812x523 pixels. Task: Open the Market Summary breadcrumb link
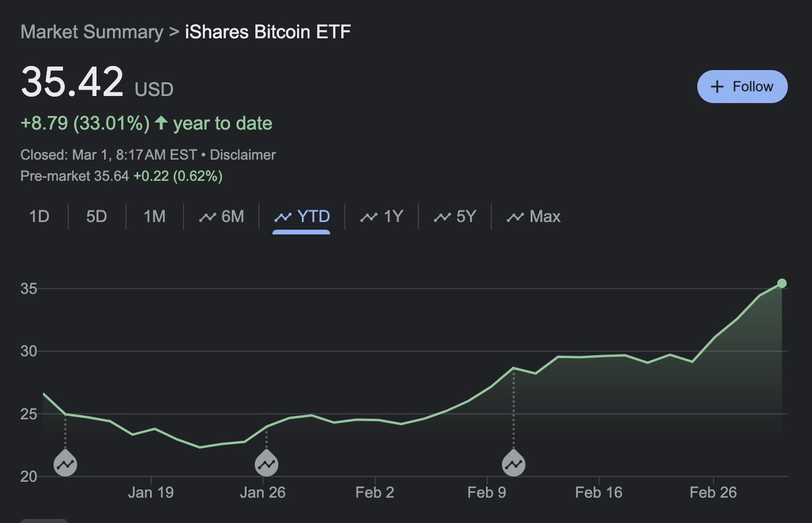tap(92, 32)
